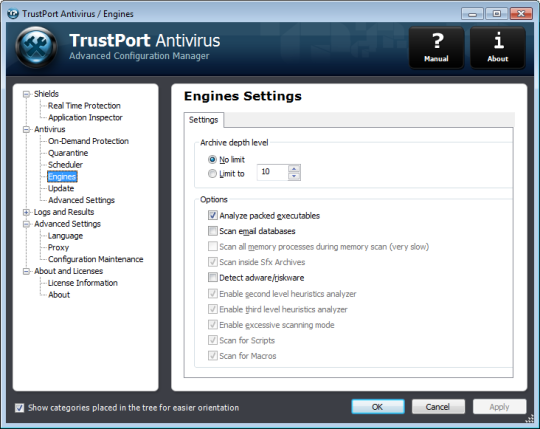The image size is (540, 429).
Task: Uncheck Show categories placed in the tree
Action: click(19, 408)
